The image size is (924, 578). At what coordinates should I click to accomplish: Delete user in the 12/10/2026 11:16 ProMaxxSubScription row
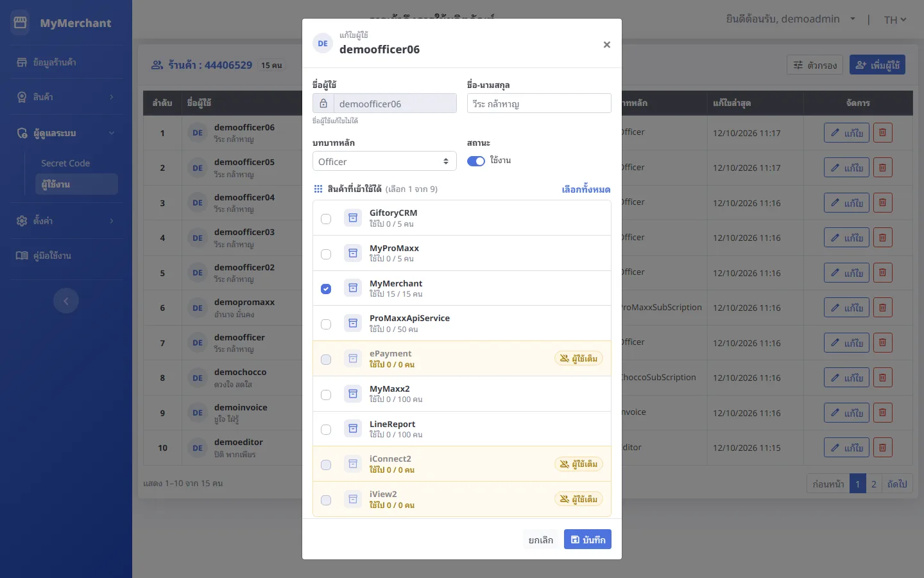point(882,308)
